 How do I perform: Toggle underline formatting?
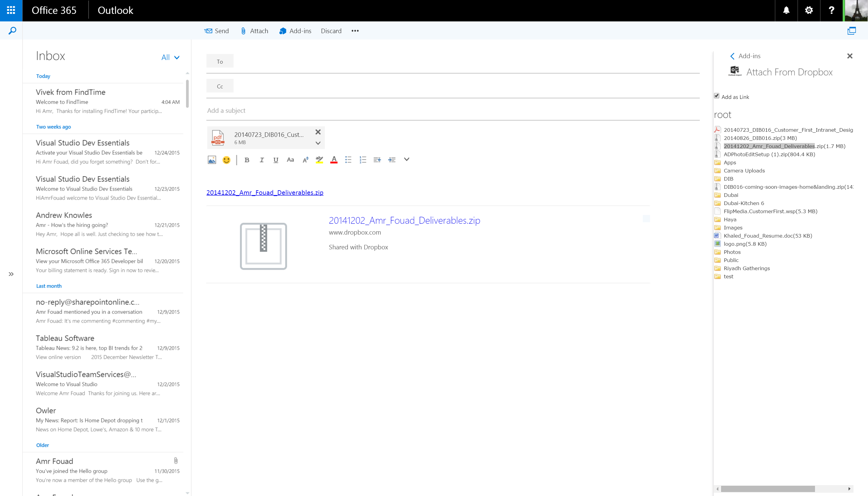click(x=276, y=160)
